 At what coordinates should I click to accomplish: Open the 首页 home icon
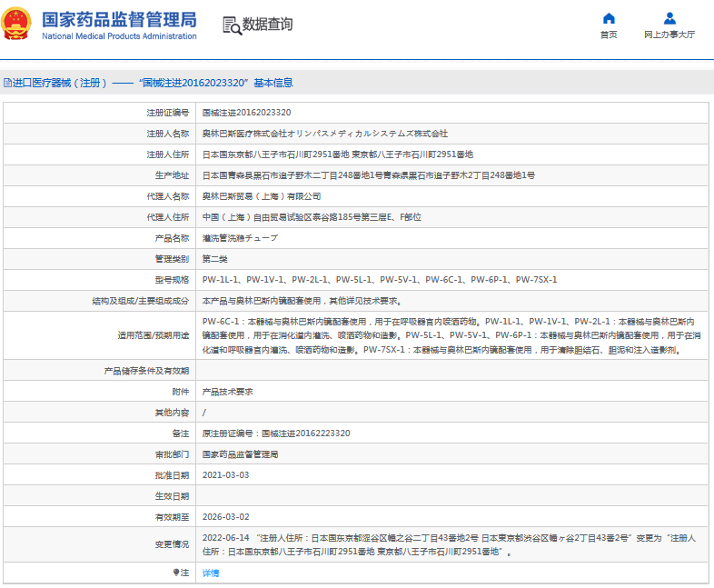coord(609,18)
